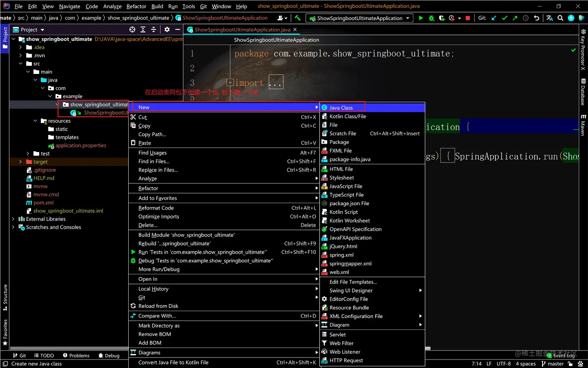Open Favorites tool window on left edge

coord(5,333)
